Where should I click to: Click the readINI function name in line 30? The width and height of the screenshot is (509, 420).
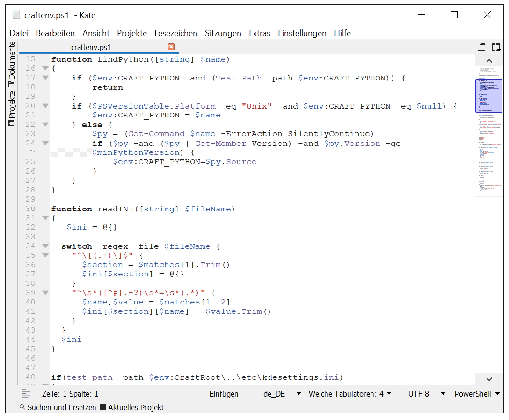(115, 209)
